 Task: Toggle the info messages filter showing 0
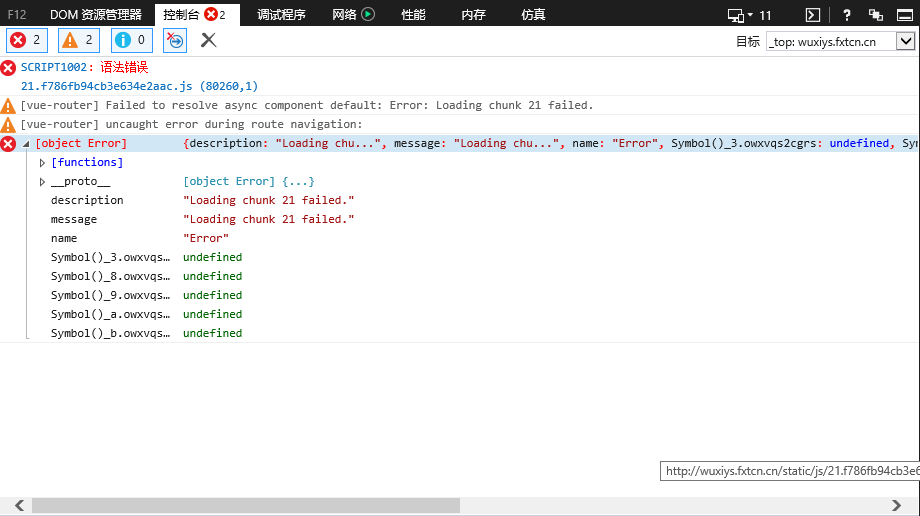[131, 40]
